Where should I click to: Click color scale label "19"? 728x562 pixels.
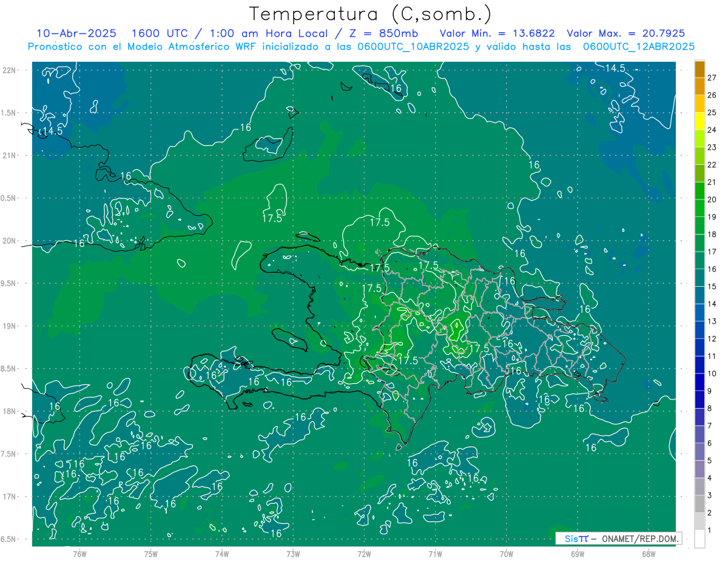click(712, 217)
